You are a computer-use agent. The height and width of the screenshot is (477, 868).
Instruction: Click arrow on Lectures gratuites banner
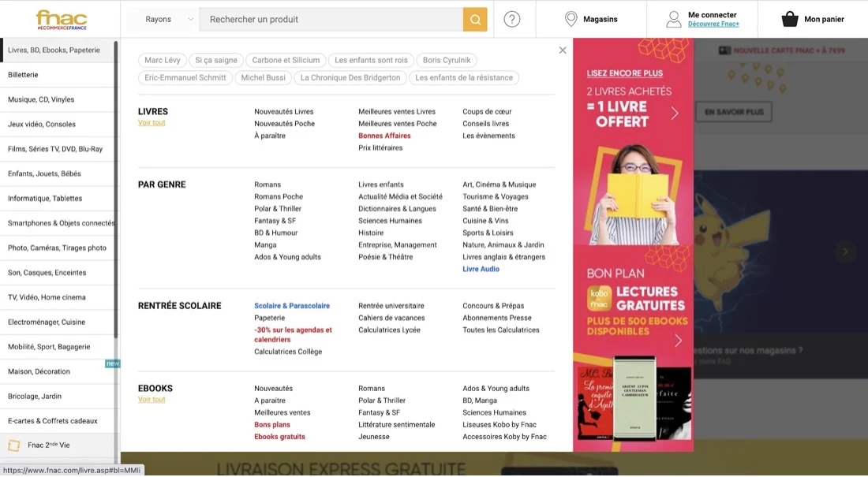point(678,341)
